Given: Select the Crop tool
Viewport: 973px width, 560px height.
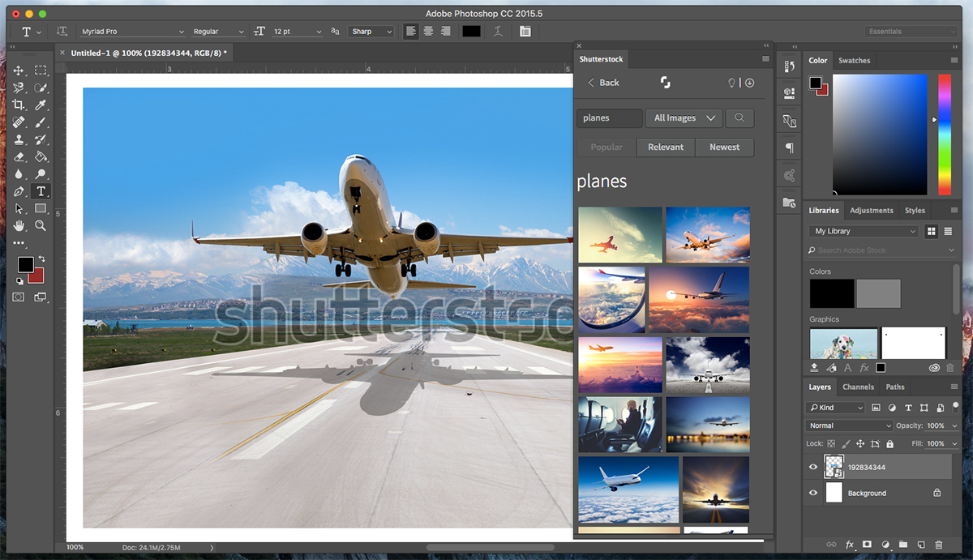Looking at the screenshot, I should 19,105.
